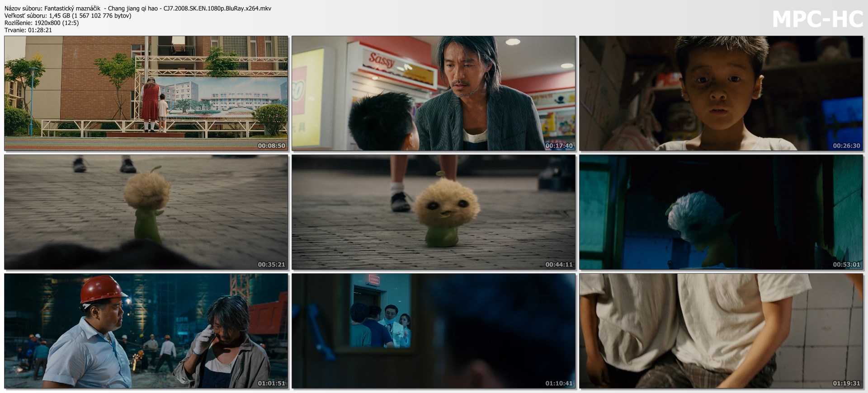This screenshot has width=868, height=393.
Task: Select the thumbnail of man facing boy in store
Action: tap(433, 93)
